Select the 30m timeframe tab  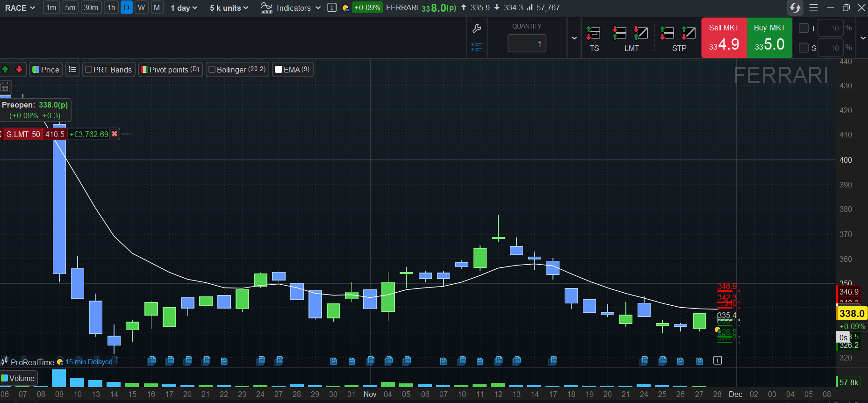pyautogui.click(x=91, y=8)
